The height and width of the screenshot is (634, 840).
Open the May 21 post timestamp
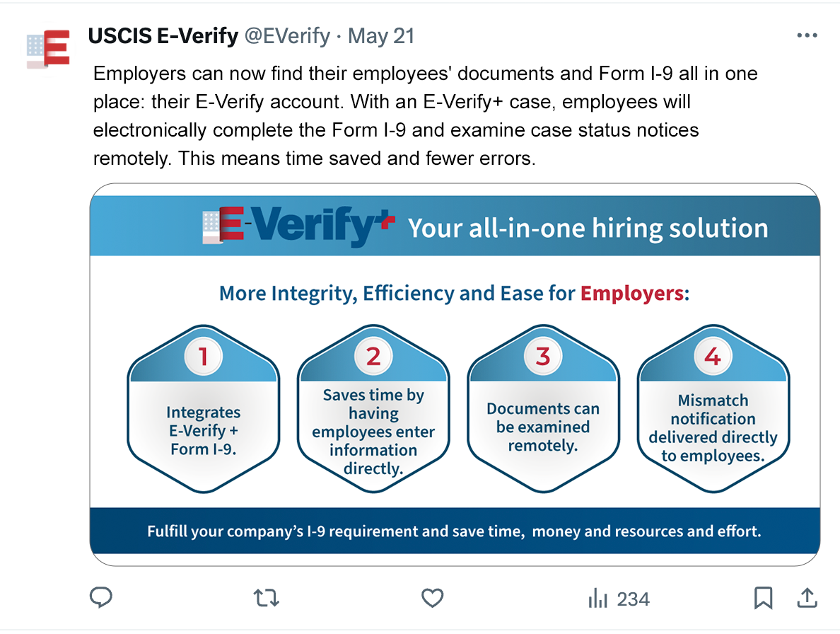click(x=382, y=36)
